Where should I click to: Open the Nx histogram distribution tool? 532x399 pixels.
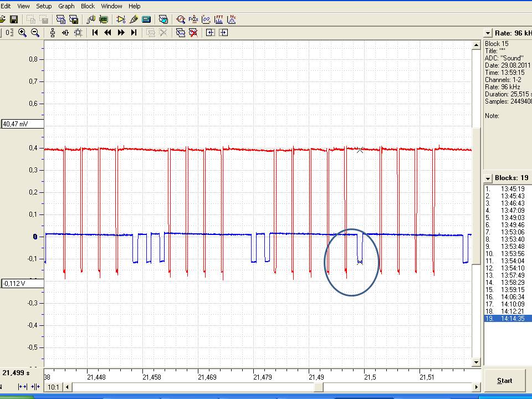[x=232, y=19]
